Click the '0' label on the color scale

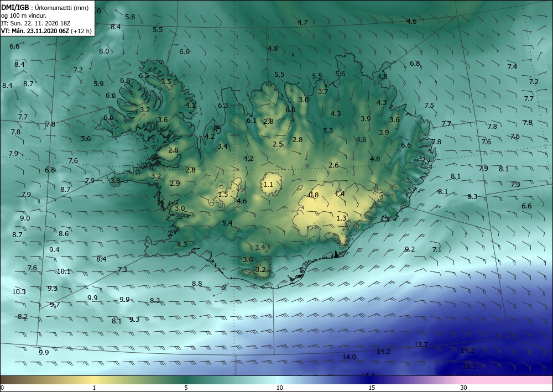point(2,388)
